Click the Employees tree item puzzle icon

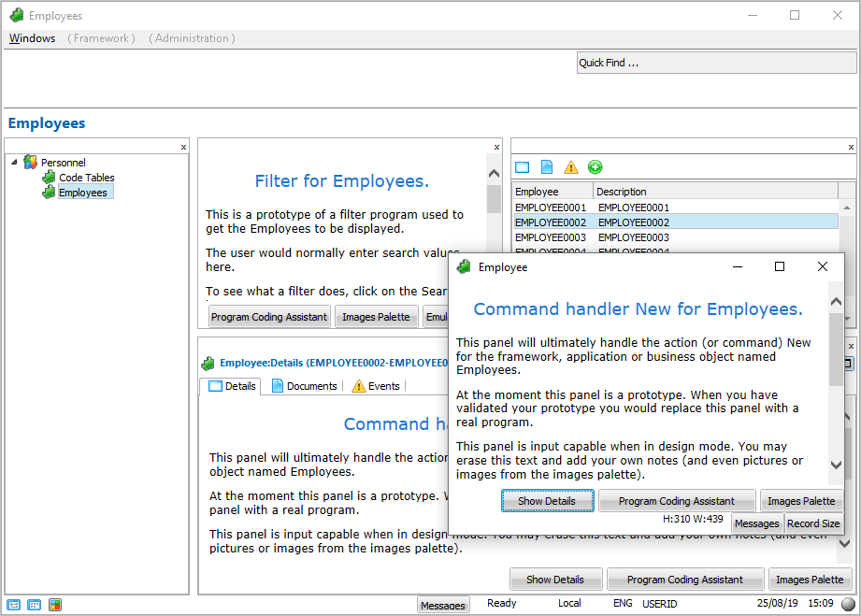coord(49,193)
